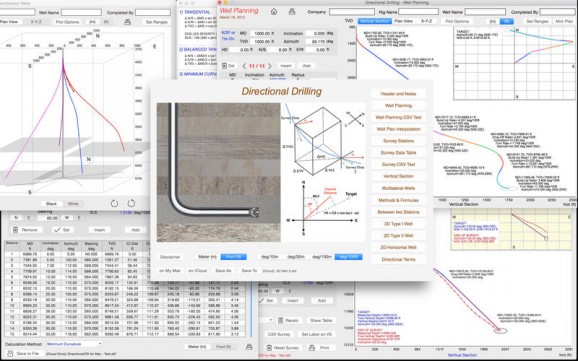
Task: Switch to Vertical Section tab in Well Planning
Action: pos(374,21)
